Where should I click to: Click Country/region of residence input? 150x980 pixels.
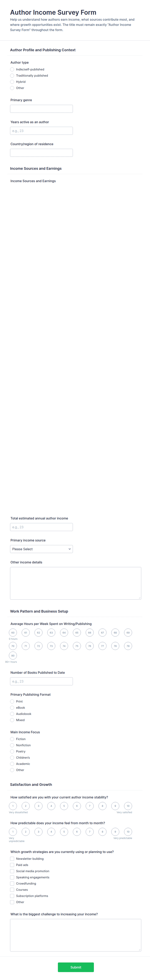pyautogui.click(x=41, y=153)
